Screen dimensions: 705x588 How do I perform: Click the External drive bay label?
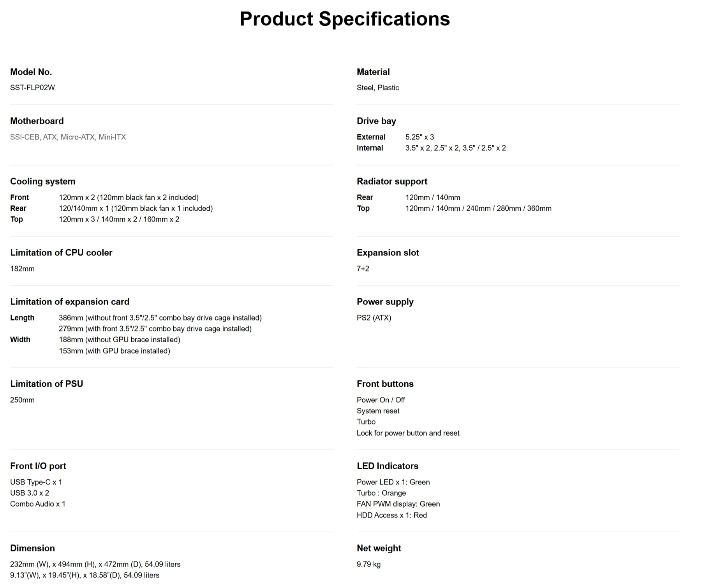click(x=371, y=137)
